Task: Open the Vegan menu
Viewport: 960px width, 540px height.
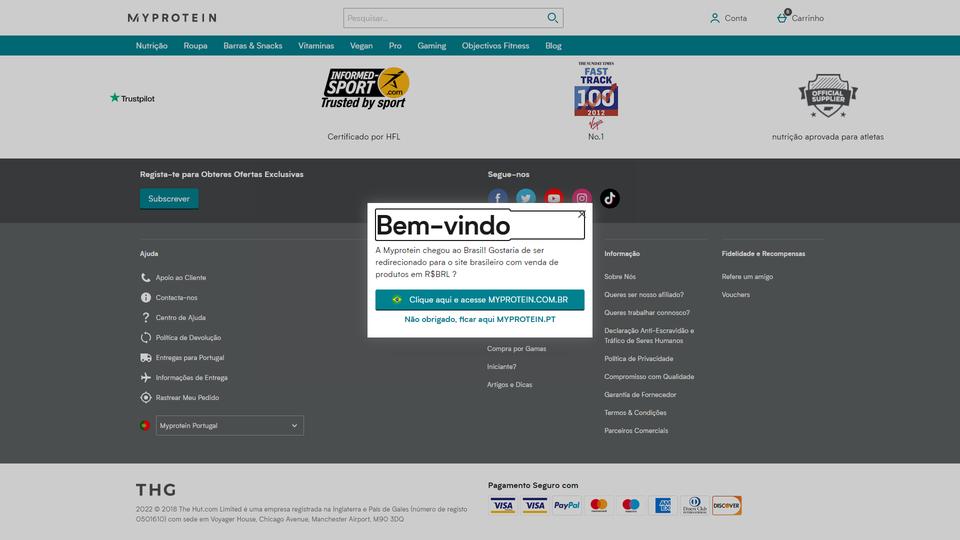Action: [x=361, y=46]
